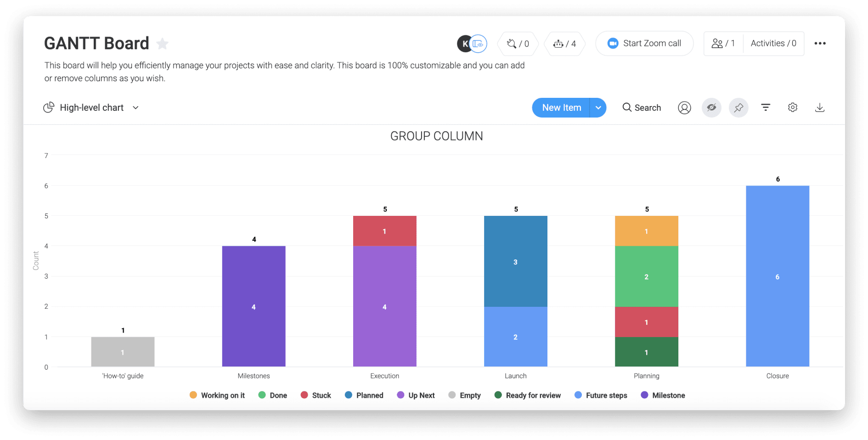Expand the High-level chart view dropdown

click(136, 107)
